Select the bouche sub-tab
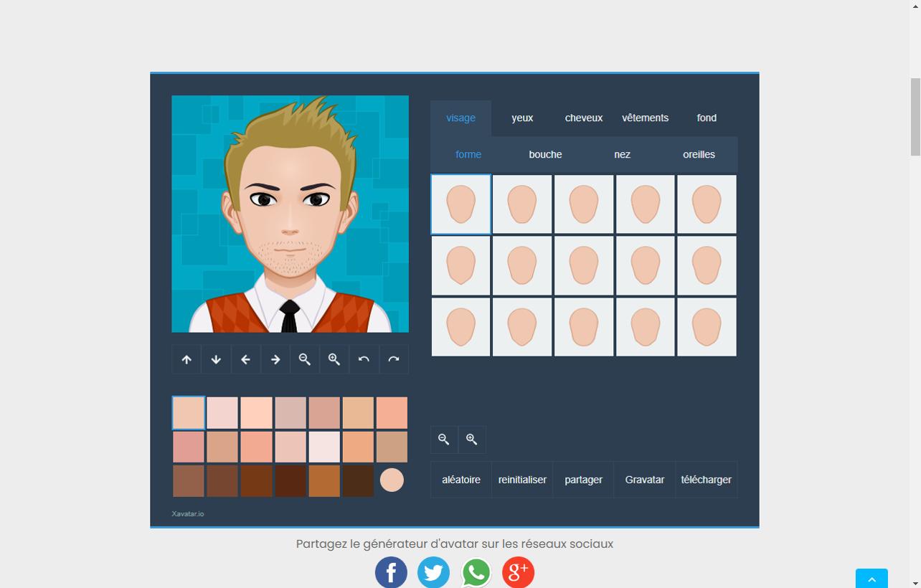This screenshot has width=921, height=588. [x=545, y=154]
